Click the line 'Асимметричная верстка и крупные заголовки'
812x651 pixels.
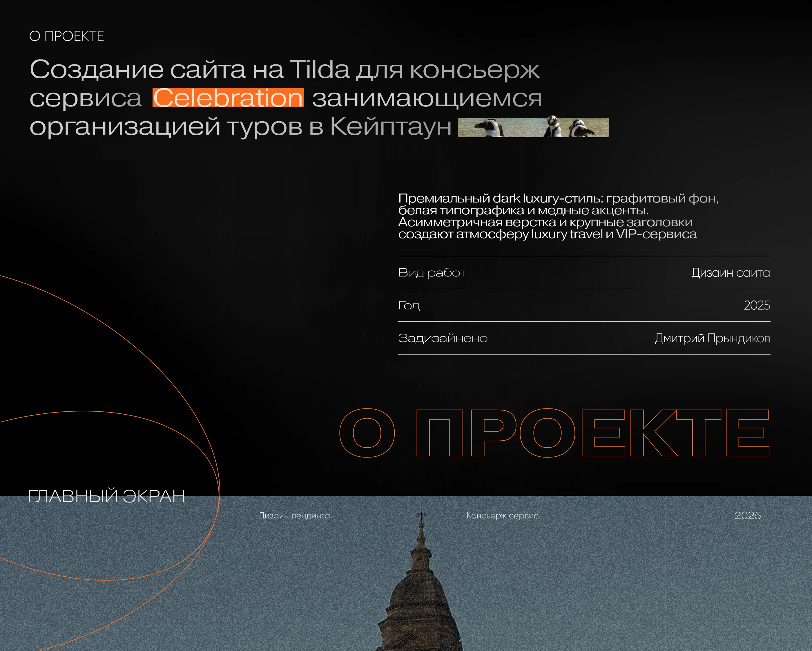tap(545, 222)
